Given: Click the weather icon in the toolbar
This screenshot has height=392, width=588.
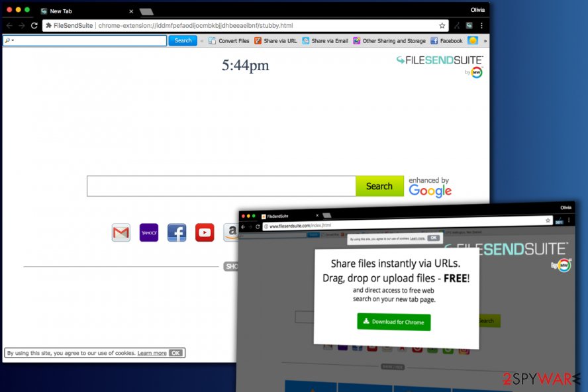Looking at the screenshot, I should [473, 40].
